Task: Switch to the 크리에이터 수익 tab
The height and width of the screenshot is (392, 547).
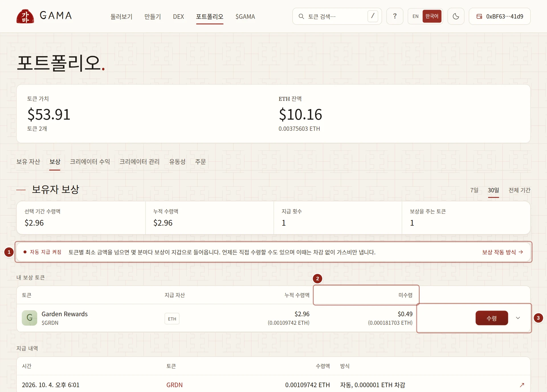Action: tap(90, 162)
